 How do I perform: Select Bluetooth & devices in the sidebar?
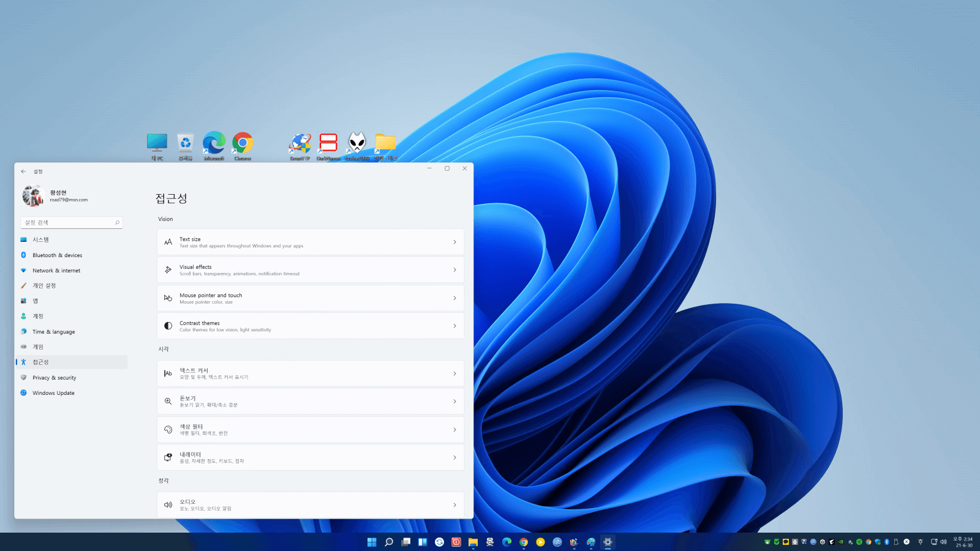tap(72, 255)
